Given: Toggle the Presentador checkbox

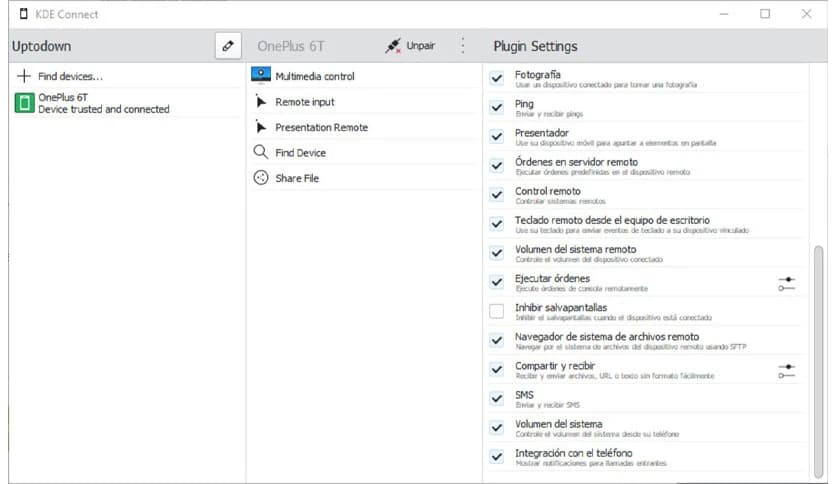Looking at the screenshot, I should (496, 136).
